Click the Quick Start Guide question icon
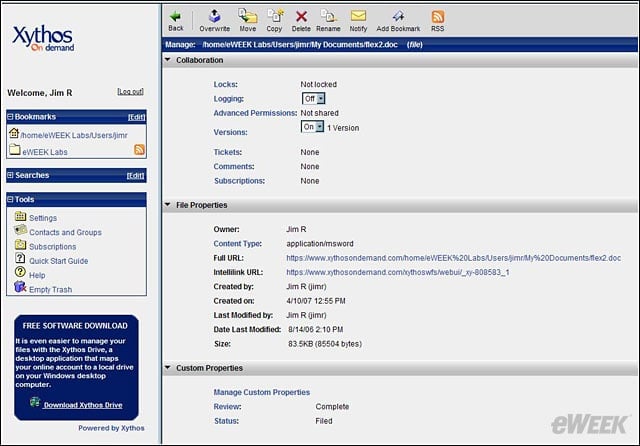Viewport: 640px width, 446px height. point(20,258)
